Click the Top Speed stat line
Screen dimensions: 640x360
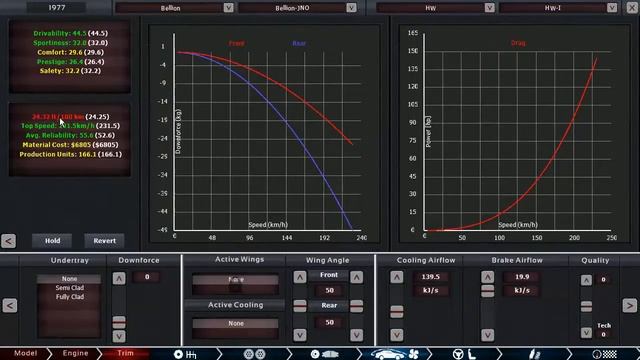click(70, 126)
